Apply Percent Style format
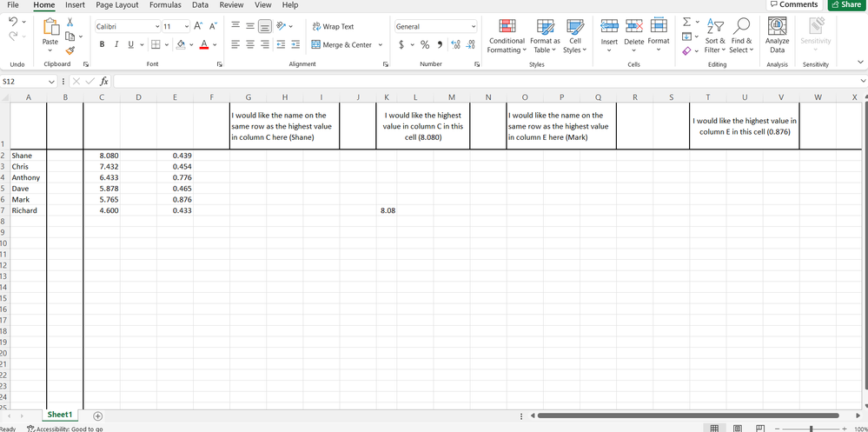 click(x=425, y=44)
